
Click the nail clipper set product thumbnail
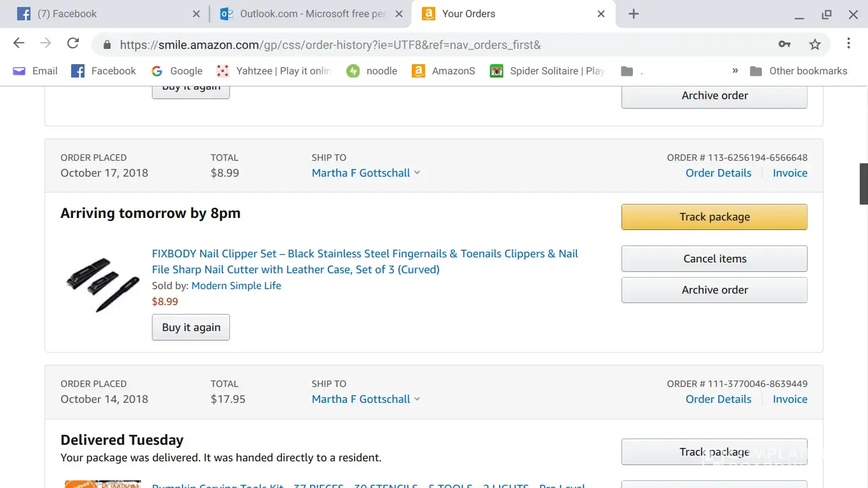click(x=102, y=284)
